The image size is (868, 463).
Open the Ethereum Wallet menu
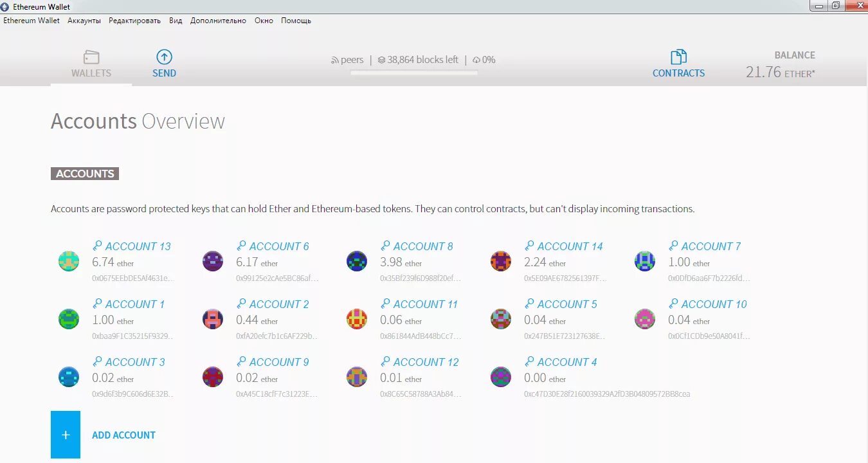point(32,21)
